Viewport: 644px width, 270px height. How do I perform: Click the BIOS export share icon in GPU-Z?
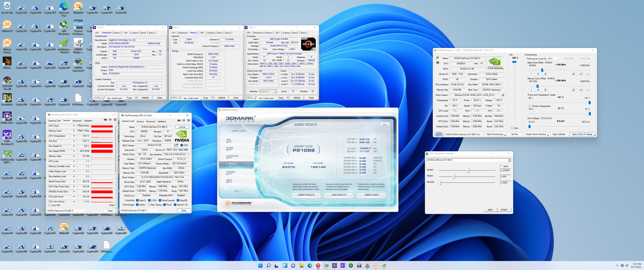176,145
